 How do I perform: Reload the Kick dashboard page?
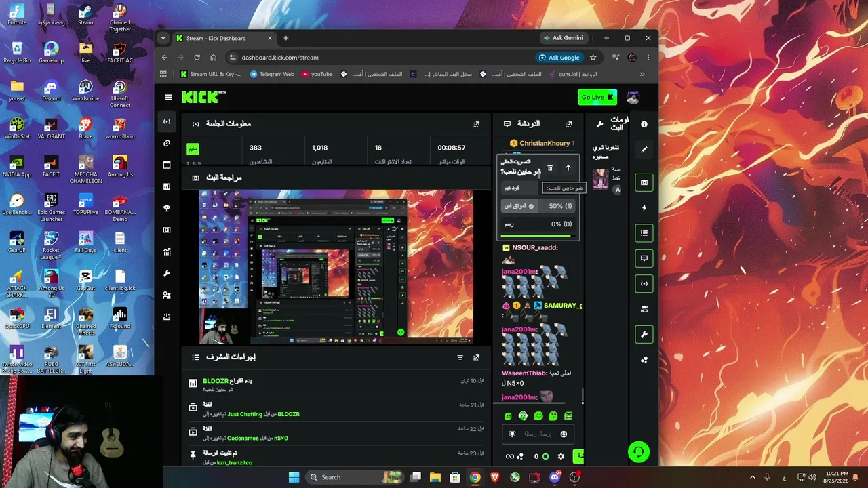197,58
